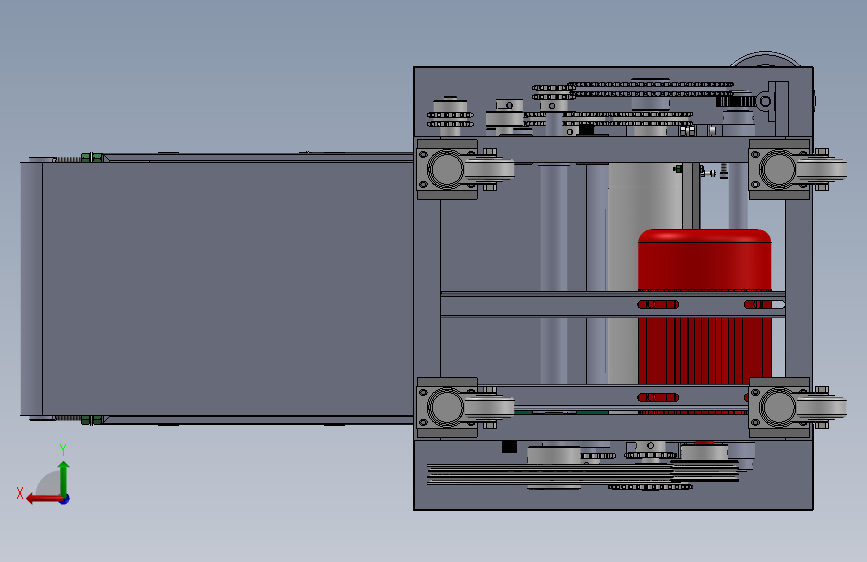The width and height of the screenshot is (867, 562).
Task: Select the V-belt drive at the bottom
Action: [583, 474]
